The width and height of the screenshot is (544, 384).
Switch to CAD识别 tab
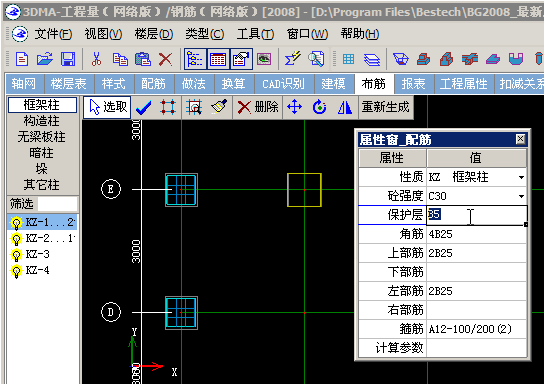point(283,84)
